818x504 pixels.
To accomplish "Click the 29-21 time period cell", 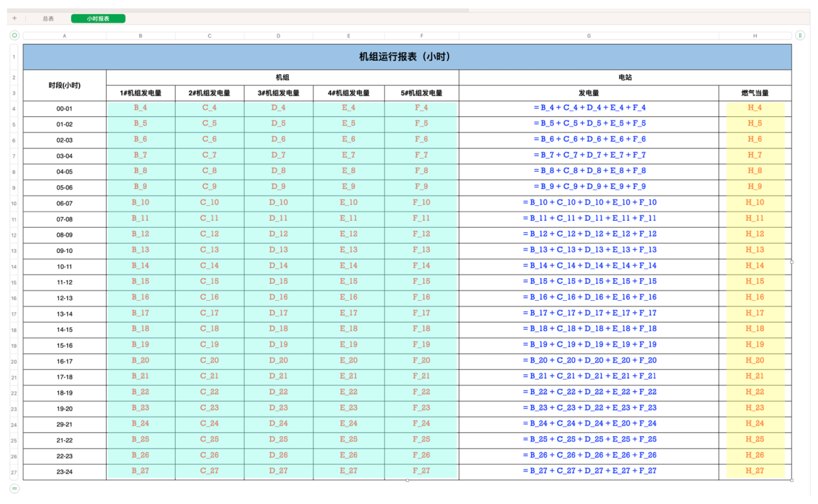I will click(x=65, y=425).
